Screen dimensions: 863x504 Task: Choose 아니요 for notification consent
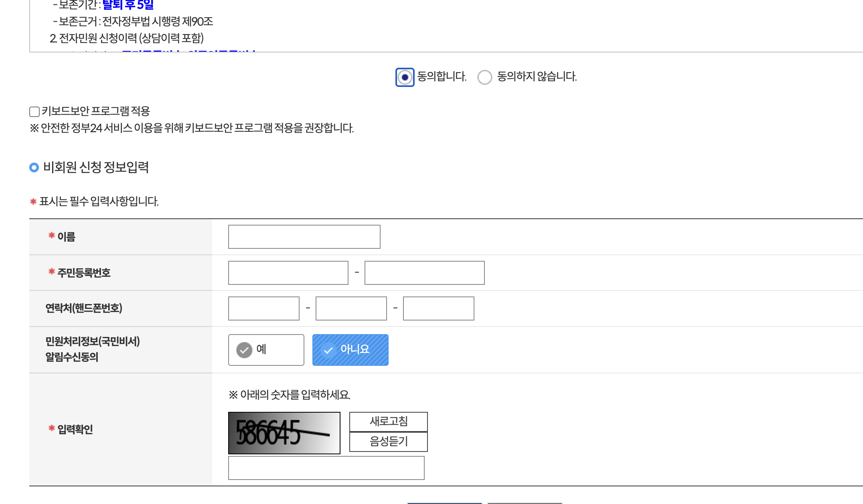tap(350, 350)
